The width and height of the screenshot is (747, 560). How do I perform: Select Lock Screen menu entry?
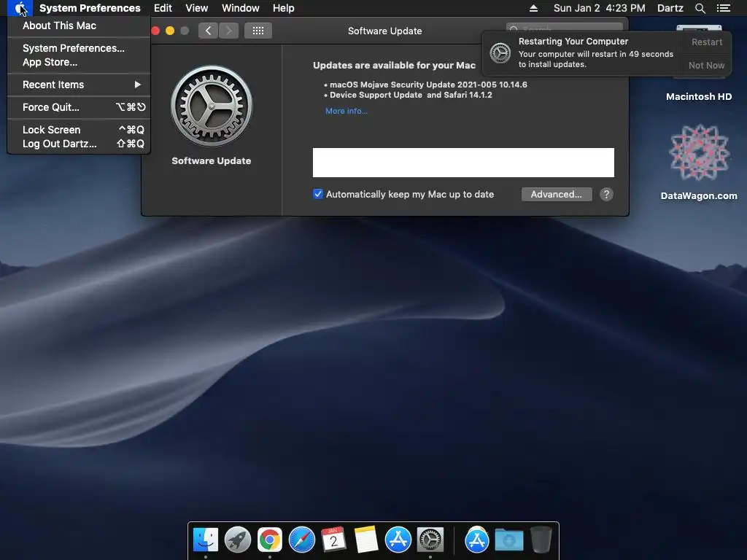[x=79, y=130]
